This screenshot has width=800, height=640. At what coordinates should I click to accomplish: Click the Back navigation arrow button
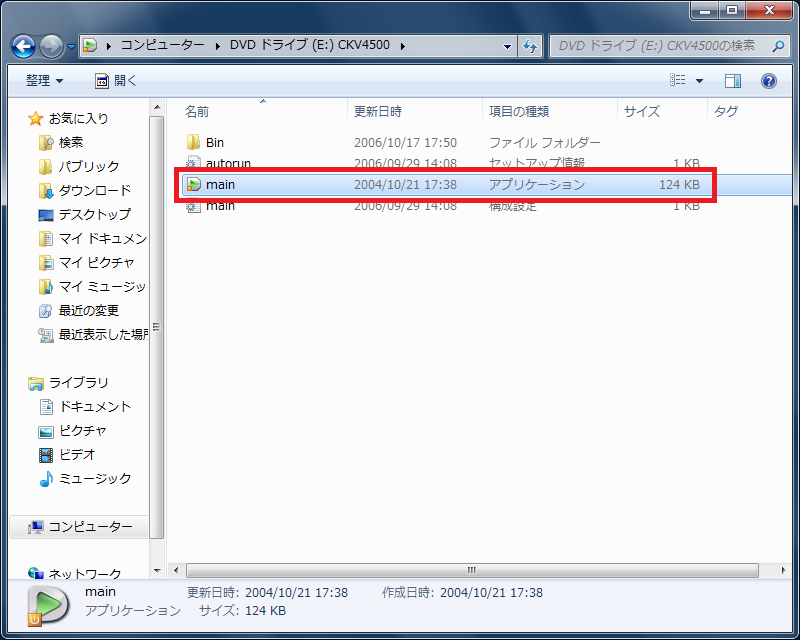[23, 46]
